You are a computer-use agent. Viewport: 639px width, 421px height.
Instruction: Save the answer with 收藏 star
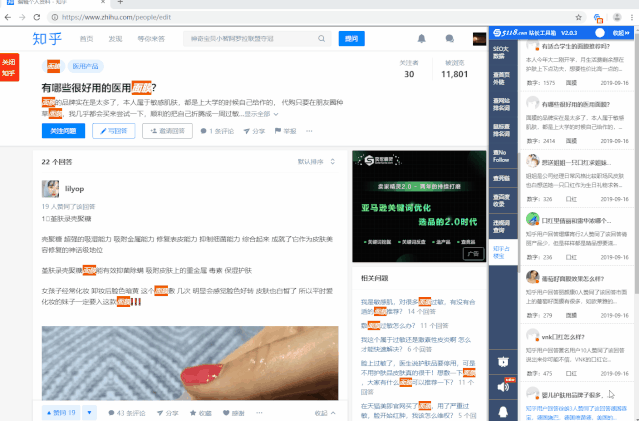click(201, 413)
